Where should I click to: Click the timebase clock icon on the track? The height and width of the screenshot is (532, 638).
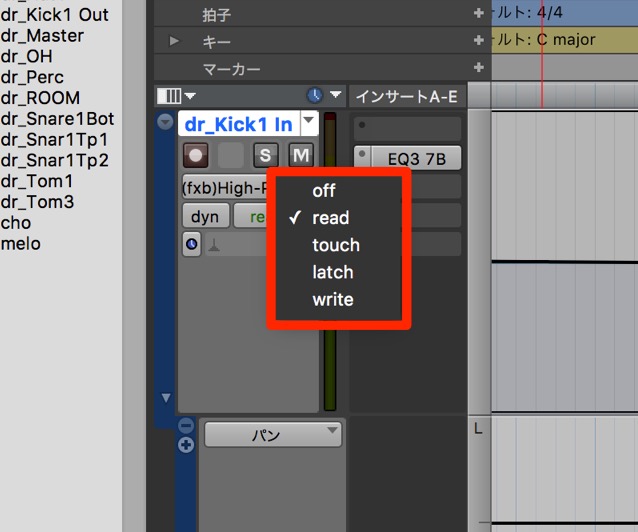coord(192,244)
